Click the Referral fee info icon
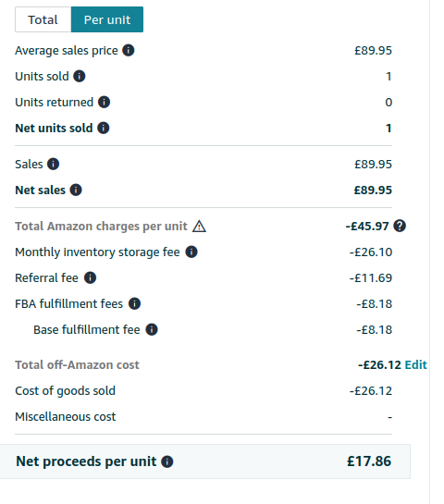Image resolution: width=444 pixels, height=504 pixels. [x=90, y=277]
